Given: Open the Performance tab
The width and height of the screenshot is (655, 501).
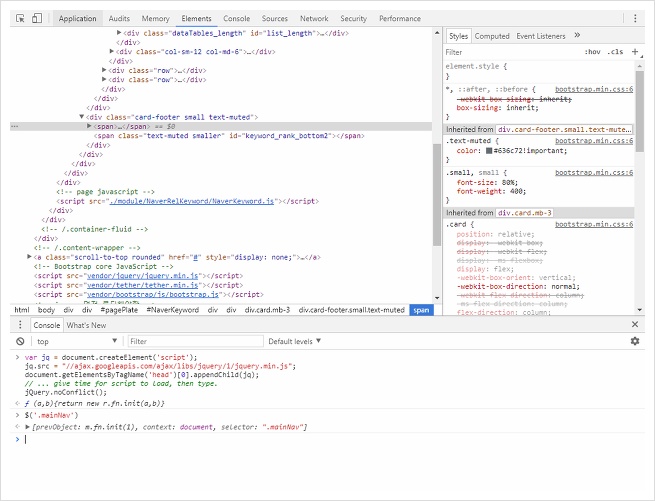Looking at the screenshot, I should coord(400,18).
